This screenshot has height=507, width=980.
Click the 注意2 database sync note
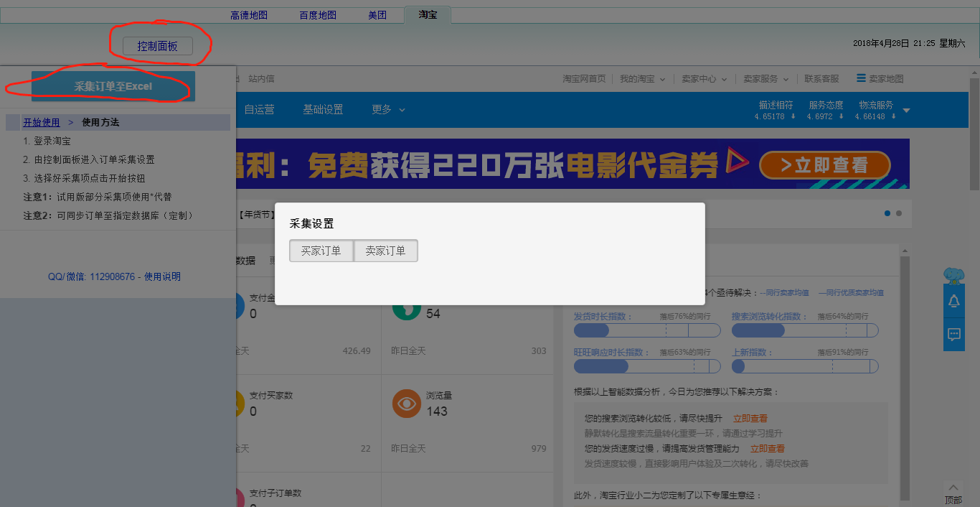tap(108, 215)
